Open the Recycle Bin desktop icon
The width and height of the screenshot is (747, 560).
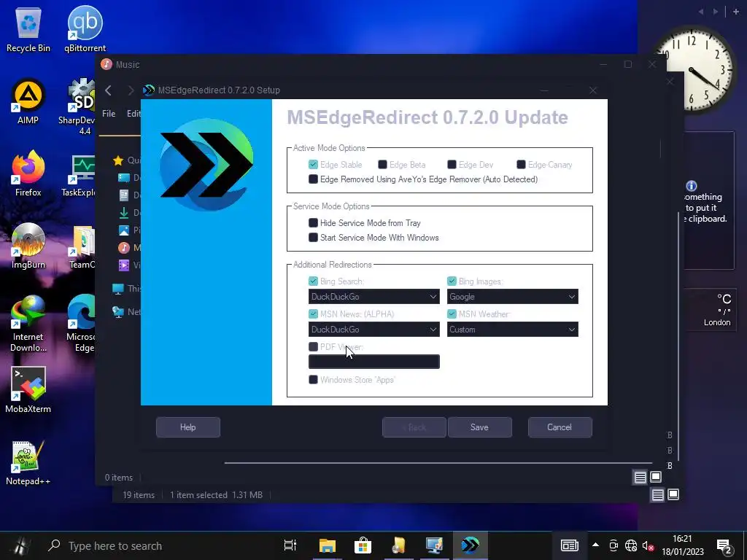(28, 29)
